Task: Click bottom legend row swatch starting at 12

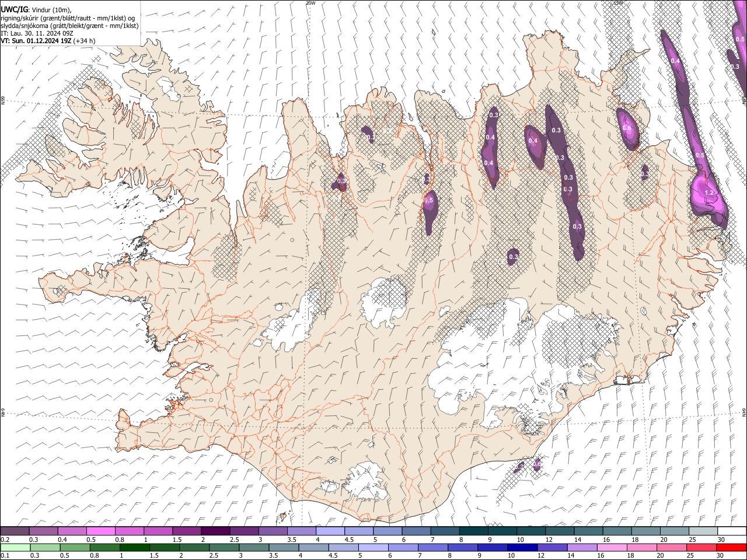Action: click(552, 547)
